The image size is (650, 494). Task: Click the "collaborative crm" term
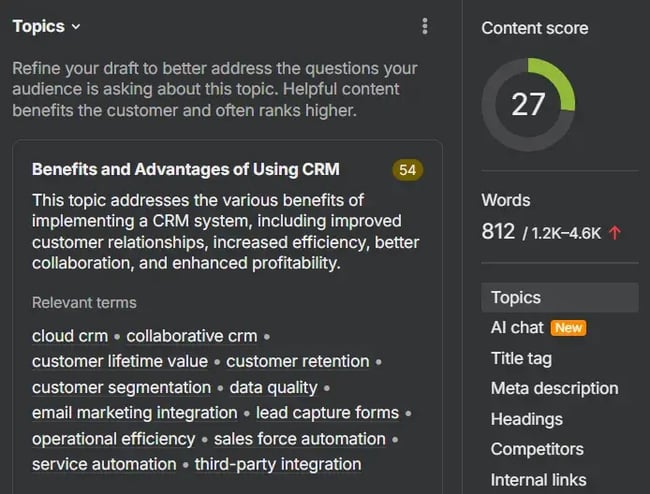coord(191,336)
